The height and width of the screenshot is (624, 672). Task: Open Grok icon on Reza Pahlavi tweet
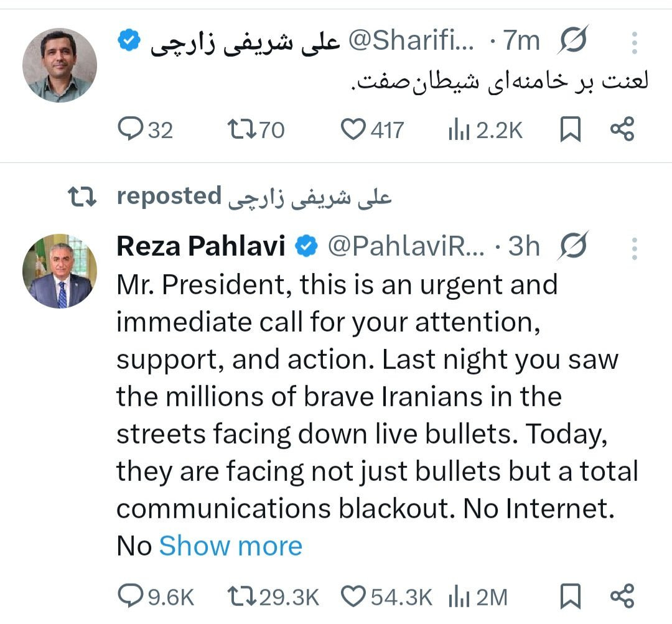[x=572, y=248]
